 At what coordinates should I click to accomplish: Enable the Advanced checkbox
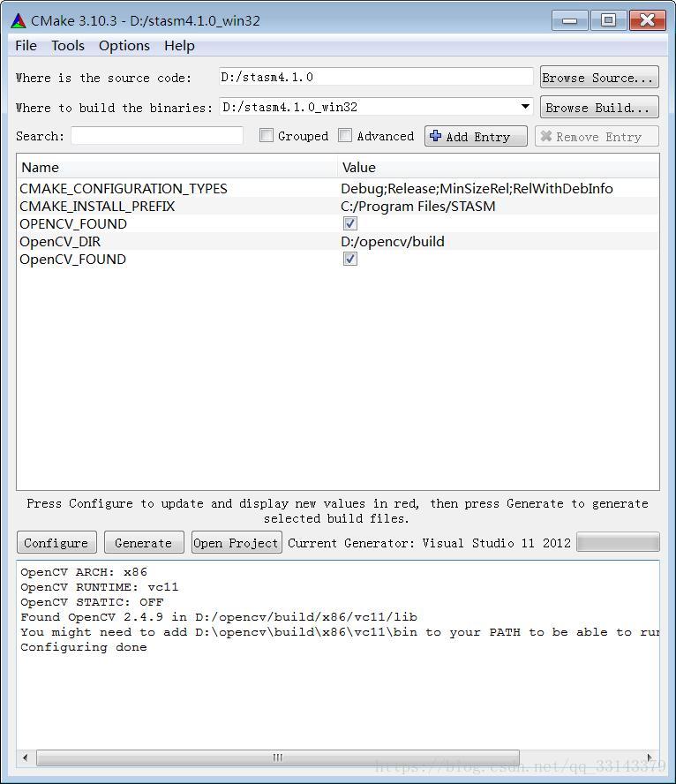pyautogui.click(x=345, y=135)
